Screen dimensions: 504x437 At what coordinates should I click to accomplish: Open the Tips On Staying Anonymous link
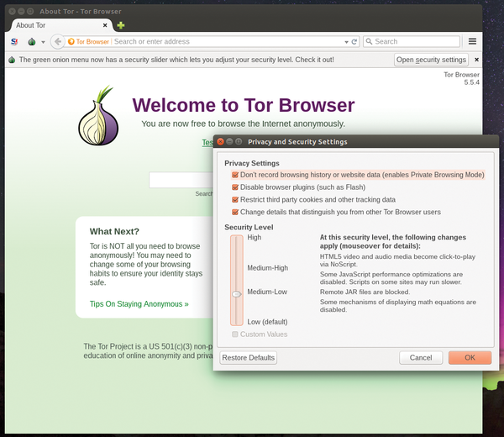(x=139, y=304)
